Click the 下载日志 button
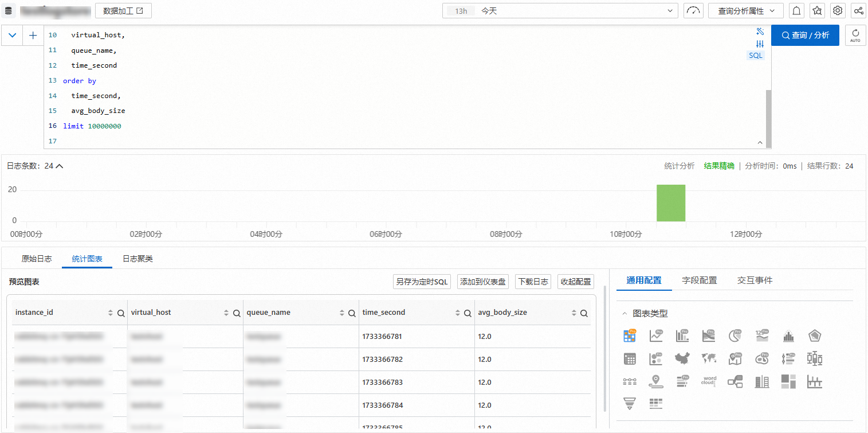This screenshot has width=868, height=433. point(533,282)
